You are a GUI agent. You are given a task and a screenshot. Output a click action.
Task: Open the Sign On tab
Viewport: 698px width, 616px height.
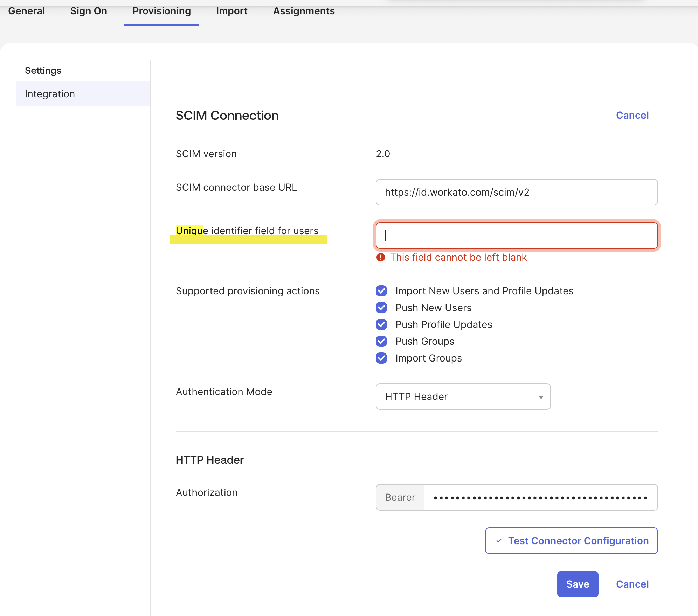coord(88,11)
